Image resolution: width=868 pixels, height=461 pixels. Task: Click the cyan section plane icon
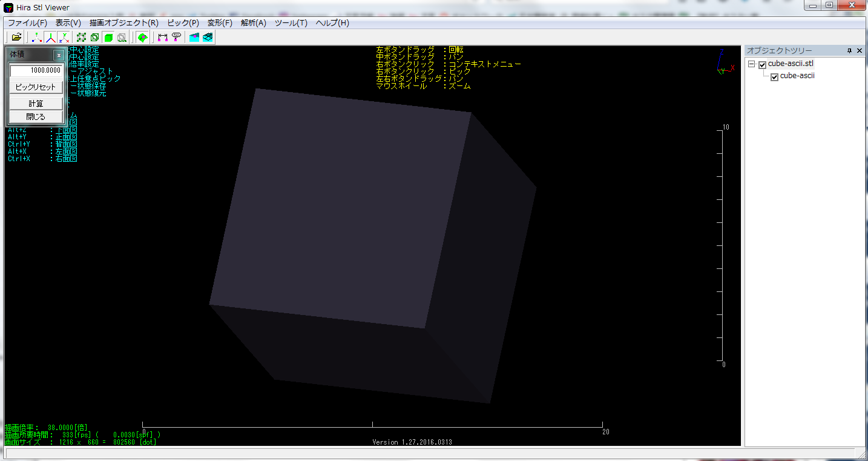coord(194,37)
